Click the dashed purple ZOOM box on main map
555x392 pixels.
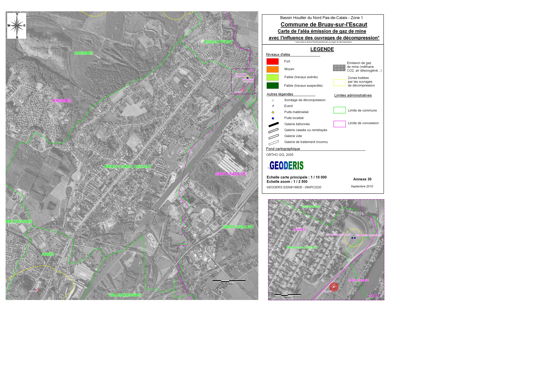coord(243,81)
